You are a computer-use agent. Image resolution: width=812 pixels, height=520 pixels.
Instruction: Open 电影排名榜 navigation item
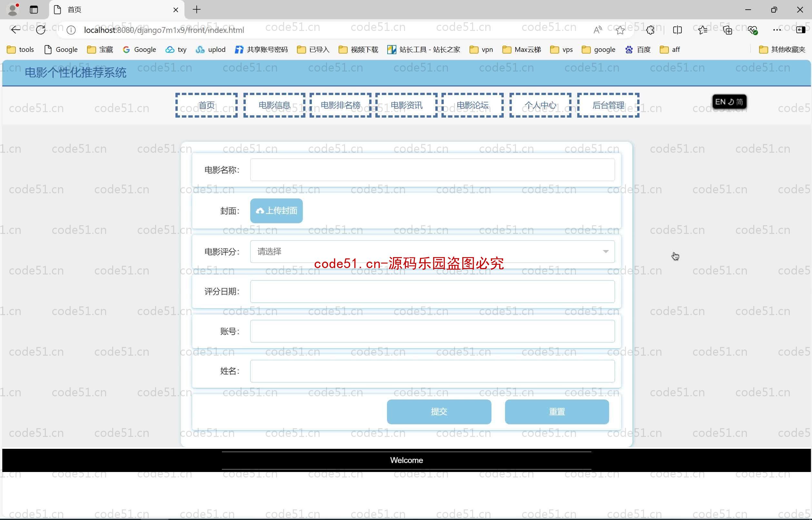[340, 105]
